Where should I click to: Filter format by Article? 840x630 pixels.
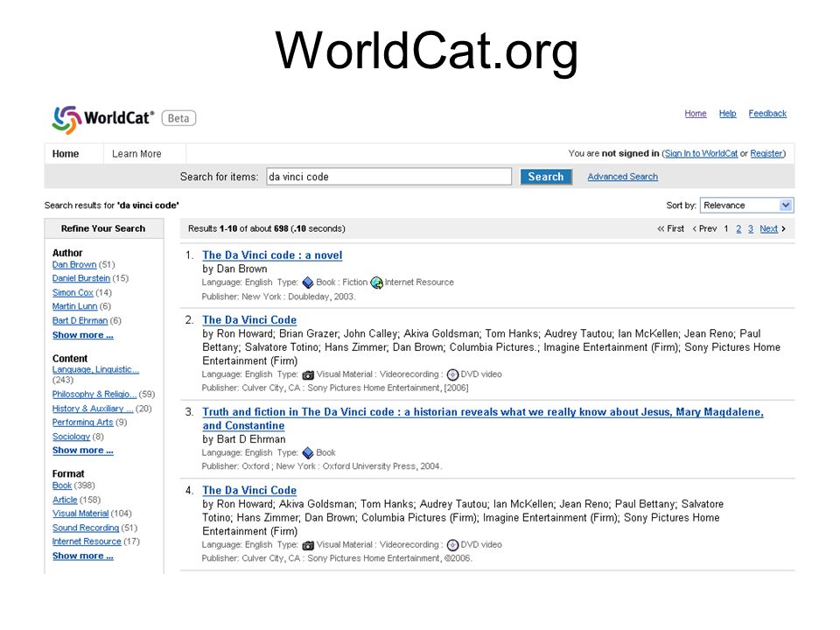tap(65, 500)
